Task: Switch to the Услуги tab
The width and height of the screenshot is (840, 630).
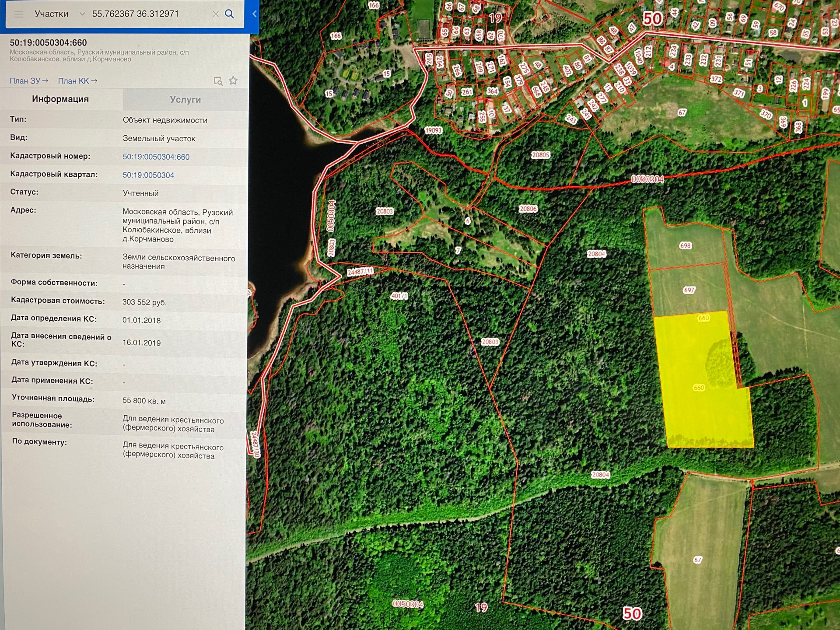Action: click(185, 100)
